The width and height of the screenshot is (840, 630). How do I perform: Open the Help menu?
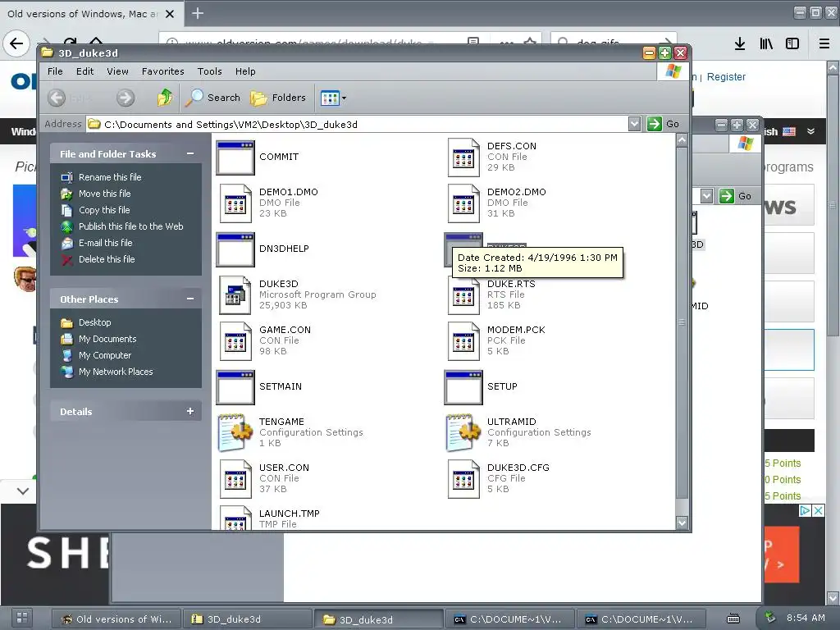tap(245, 71)
